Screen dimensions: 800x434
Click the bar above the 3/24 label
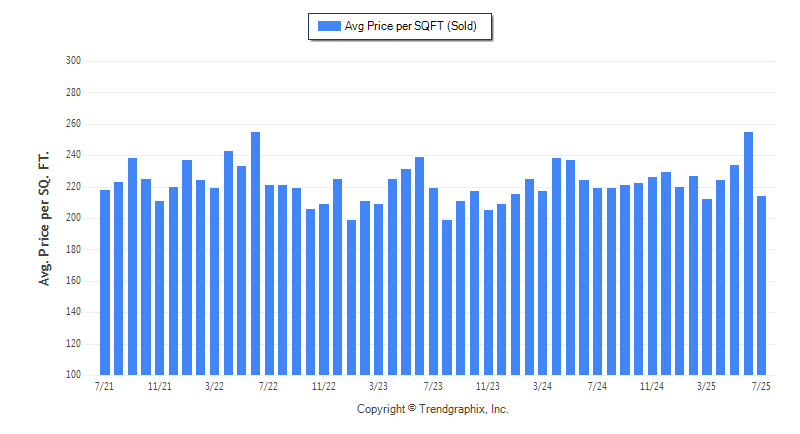click(x=543, y=283)
